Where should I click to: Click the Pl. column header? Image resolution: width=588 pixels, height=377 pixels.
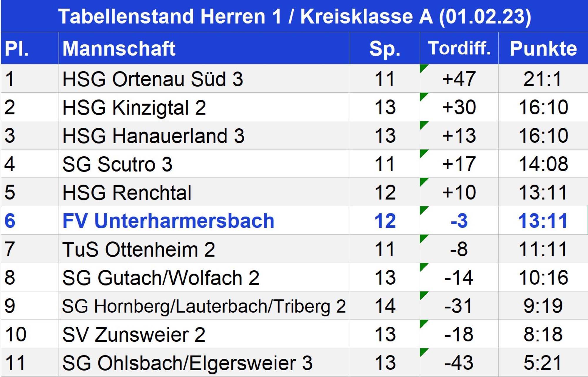(17, 48)
